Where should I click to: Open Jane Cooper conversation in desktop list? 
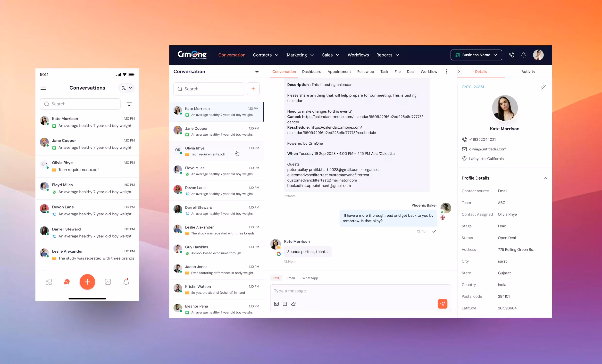[x=216, y=131]
